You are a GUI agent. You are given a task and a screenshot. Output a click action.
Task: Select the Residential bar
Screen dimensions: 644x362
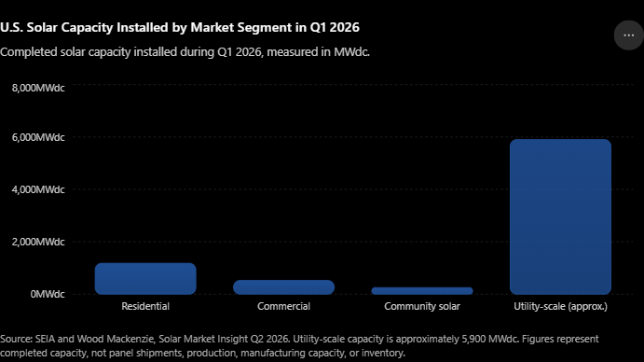click(x=145, y=278)
